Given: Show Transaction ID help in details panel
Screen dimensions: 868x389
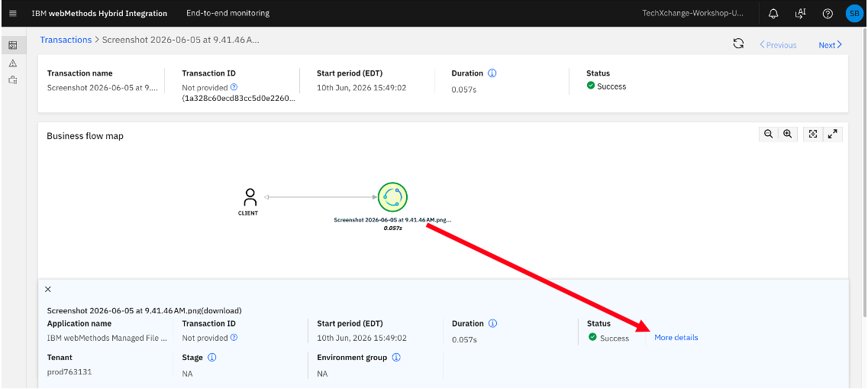Looking at the screenshot, I should (x=234, y=338).
